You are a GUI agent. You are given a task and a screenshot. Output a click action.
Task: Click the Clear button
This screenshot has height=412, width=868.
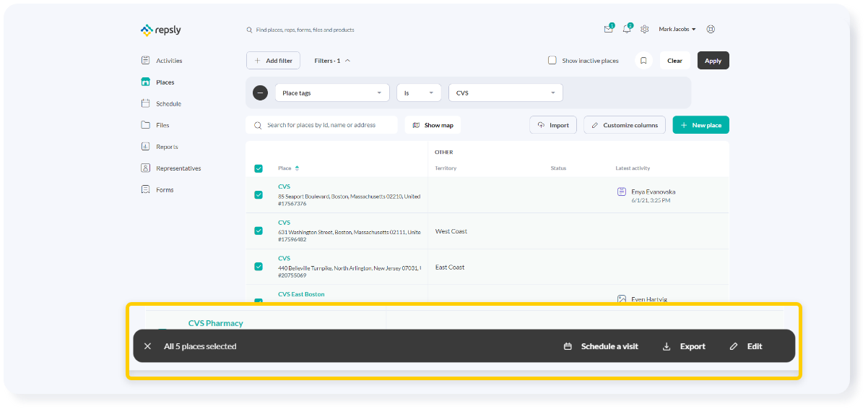(x=674, y=61)
